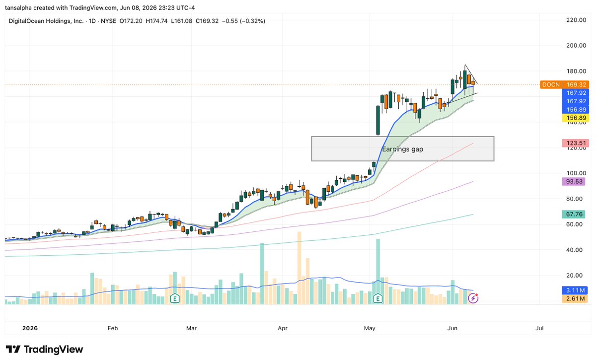
Task: Click the 2.61M volume label
Action: 575,298
